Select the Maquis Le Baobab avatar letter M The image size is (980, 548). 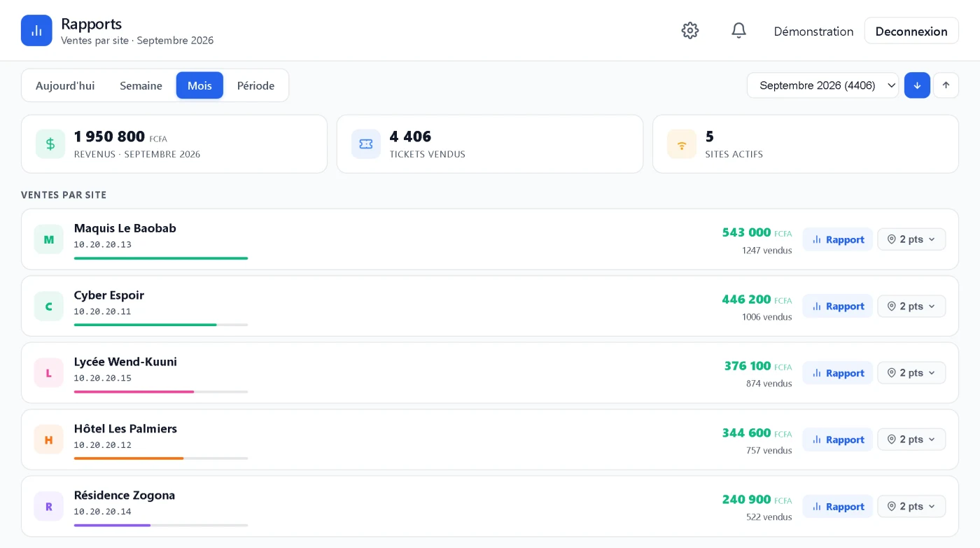[49, 239]
